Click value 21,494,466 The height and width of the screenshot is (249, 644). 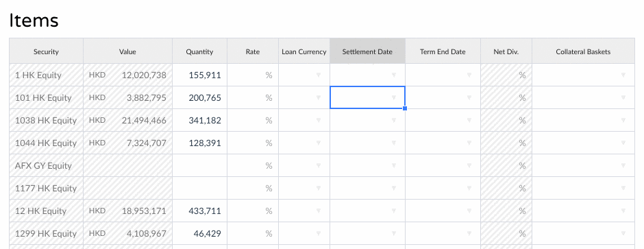click(x=144, y=121)
